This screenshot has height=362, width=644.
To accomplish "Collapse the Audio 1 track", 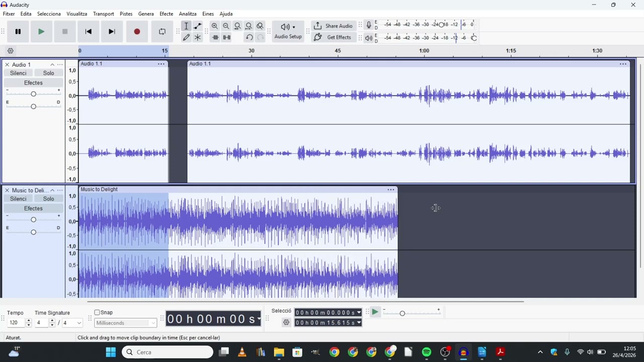I will (x=52, y=65).
